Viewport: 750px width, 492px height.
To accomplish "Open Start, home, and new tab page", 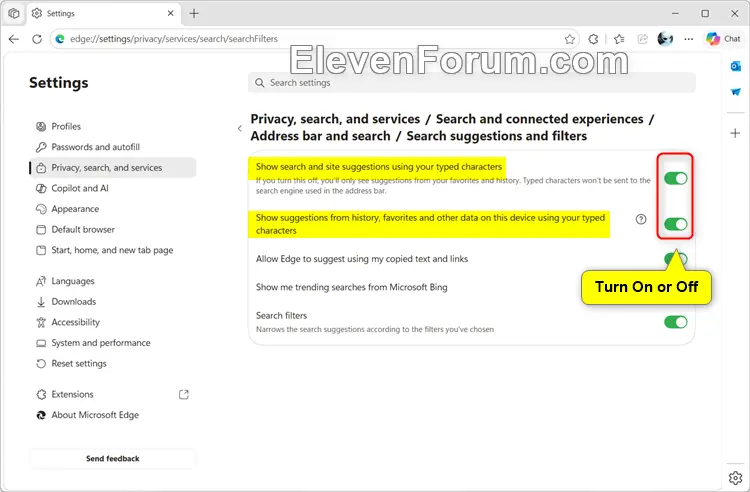I will tap(113, 250).
